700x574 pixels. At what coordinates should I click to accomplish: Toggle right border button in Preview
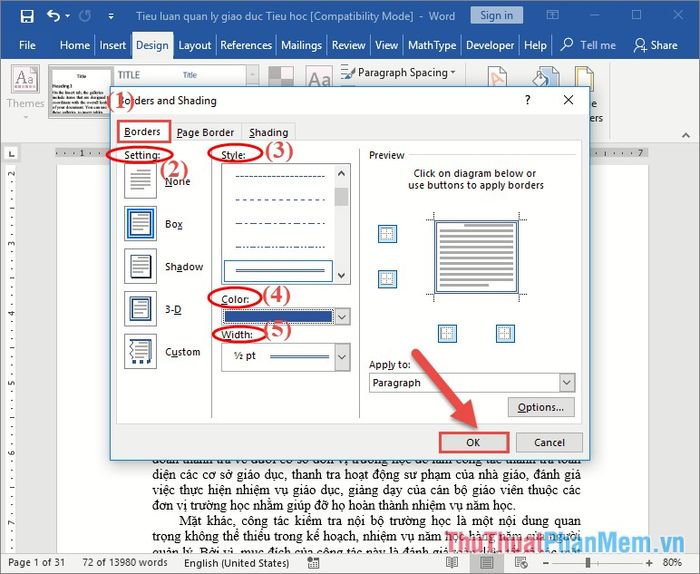point(505,333)
